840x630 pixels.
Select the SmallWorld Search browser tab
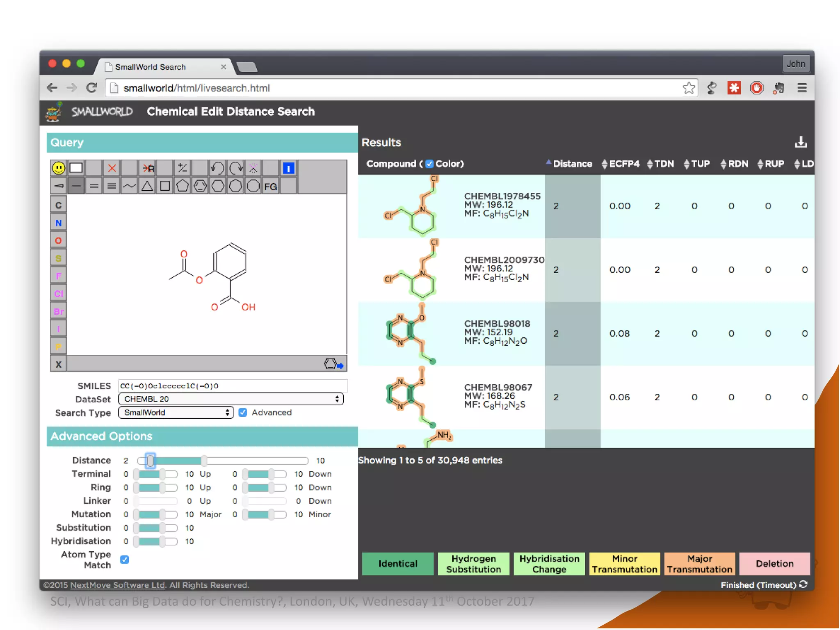click(164, 66)
